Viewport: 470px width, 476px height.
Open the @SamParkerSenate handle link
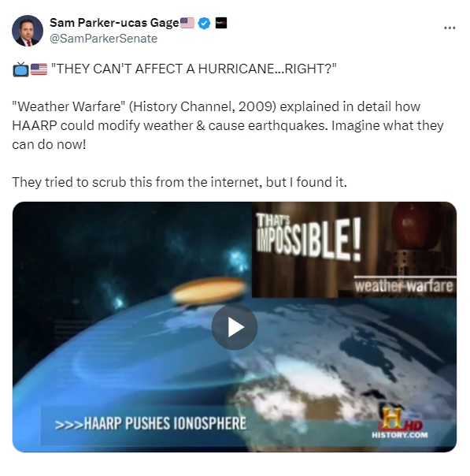pos(103,39)
